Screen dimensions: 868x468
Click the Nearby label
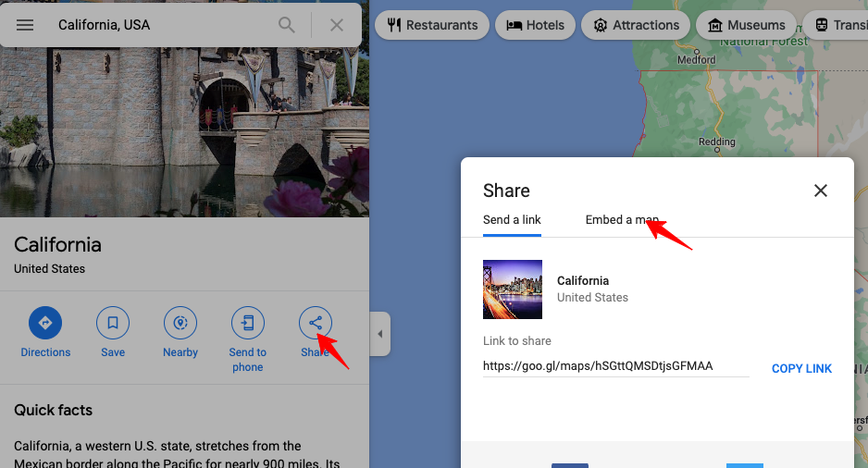pos(180,352)
